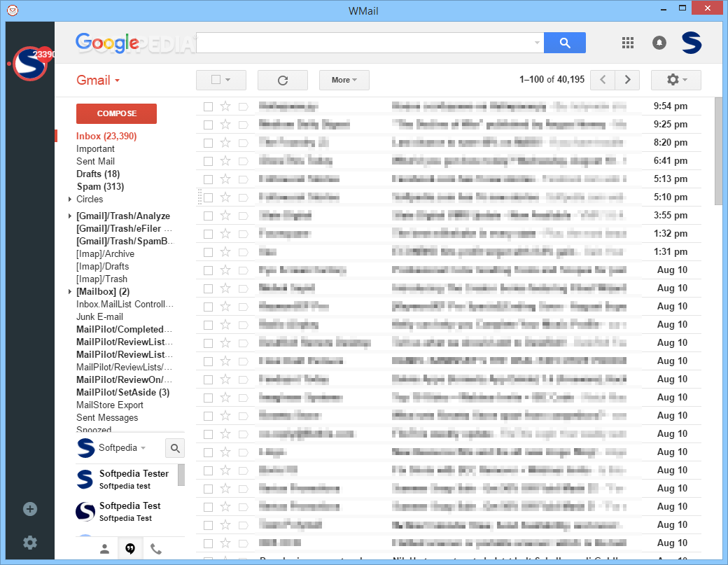Viewport: 728px width, 565px height.
Task: Tick checkbox of the 6:41 pm message
Action: tap(208, 161)
